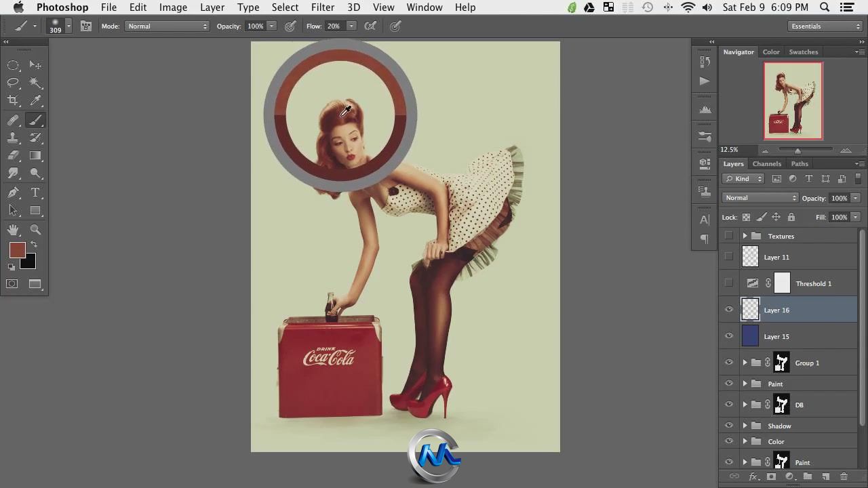The width and height of the screenshot is (868, 488).
Task: Select the Eraser tool
Action: pyautogui.click(x=13, y=155)
